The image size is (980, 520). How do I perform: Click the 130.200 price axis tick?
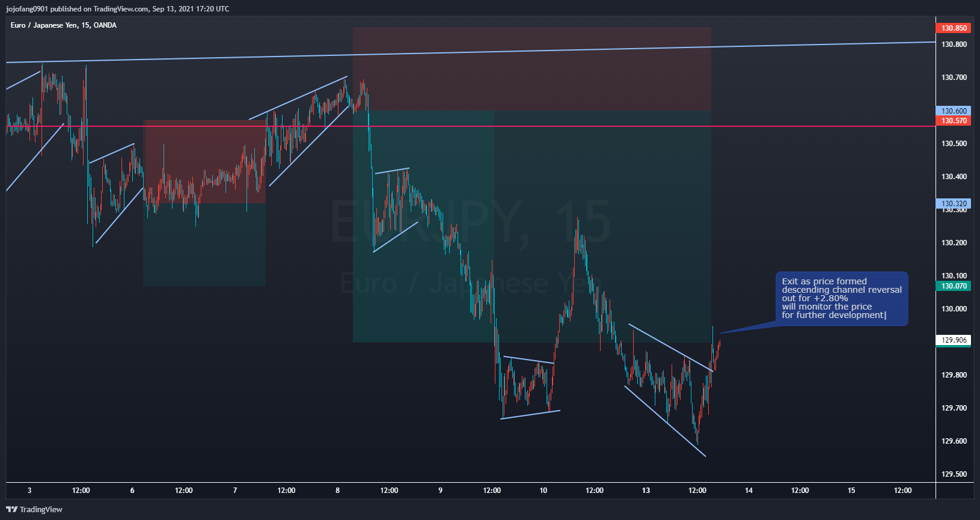pos(954,243)
